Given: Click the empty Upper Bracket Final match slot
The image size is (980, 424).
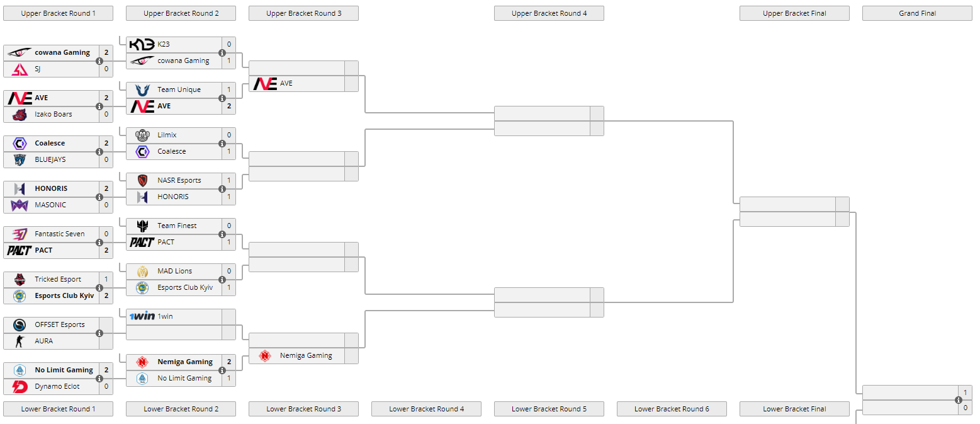Looking at the screenshot, I should (787, 204).
